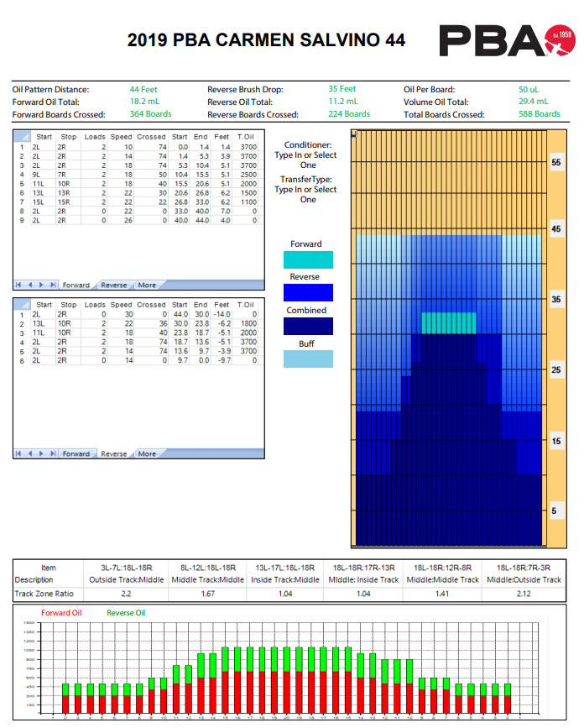
Task: Click the 15 feet lane marker
Action: coord(556,441)
